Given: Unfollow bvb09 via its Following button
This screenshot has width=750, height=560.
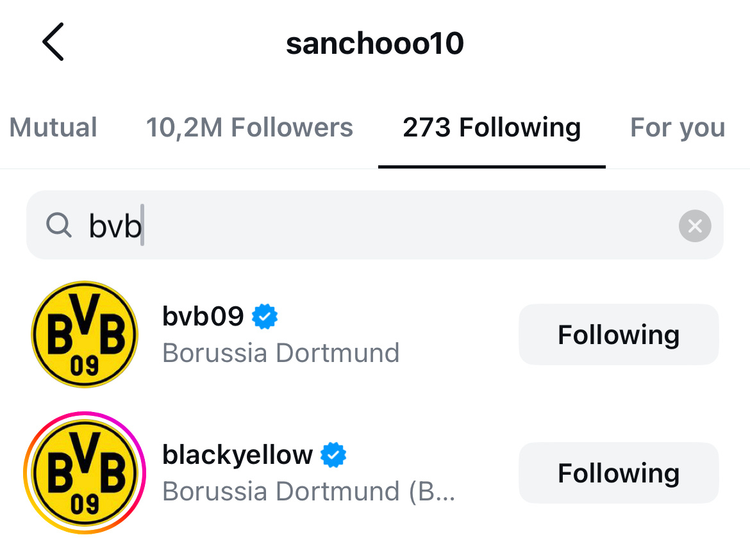Looking at the screenshot, I should (619, 334).
